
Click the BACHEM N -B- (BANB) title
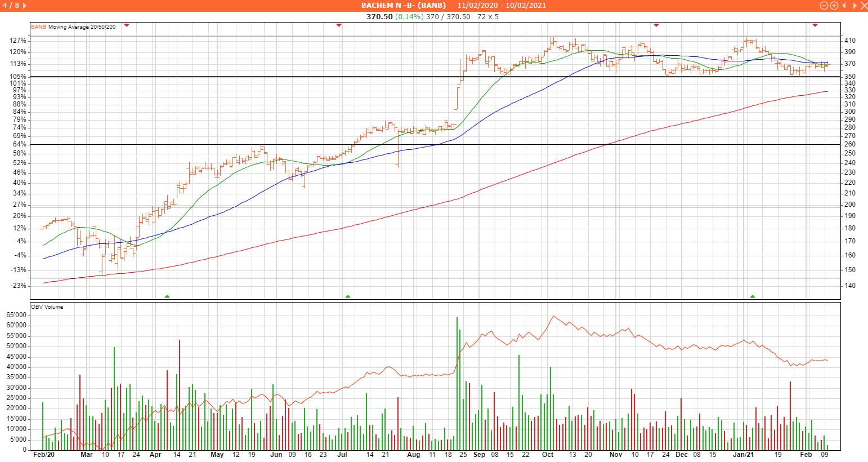(x=403, y=6)
